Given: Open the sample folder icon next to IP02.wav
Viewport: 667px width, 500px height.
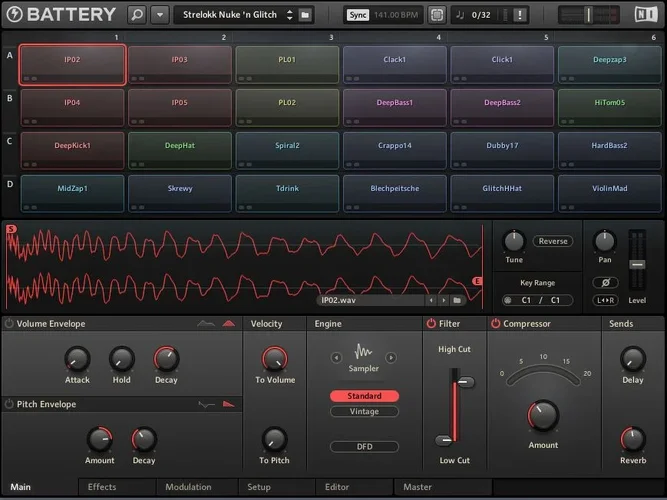Looking at the screenshot, I should (457, 299).
